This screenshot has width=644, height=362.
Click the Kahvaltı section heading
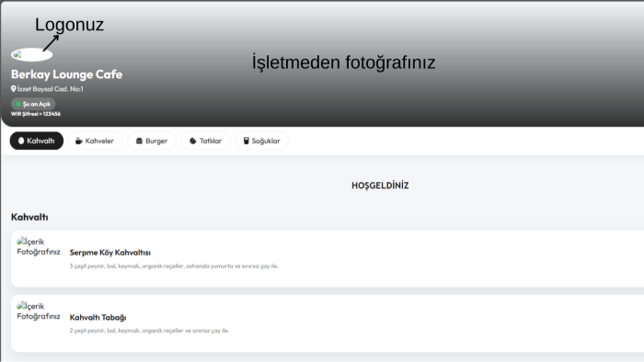[x=29, y=217]
